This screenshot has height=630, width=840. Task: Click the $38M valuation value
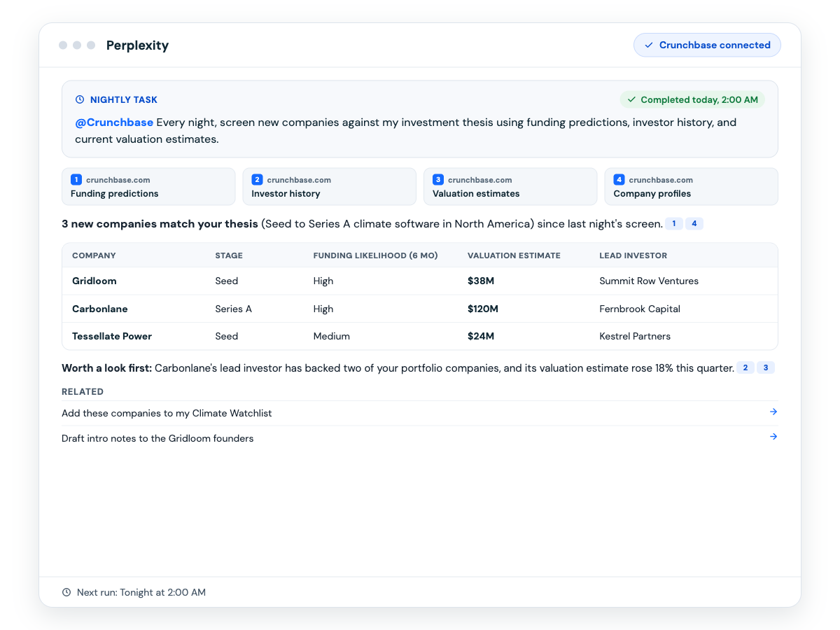[x=481, y=281]
